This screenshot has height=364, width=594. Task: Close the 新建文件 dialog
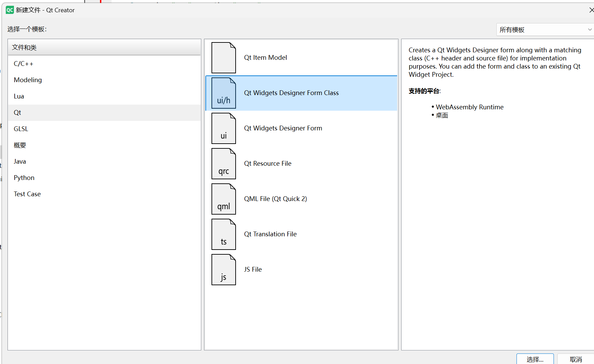coord(591,10)
